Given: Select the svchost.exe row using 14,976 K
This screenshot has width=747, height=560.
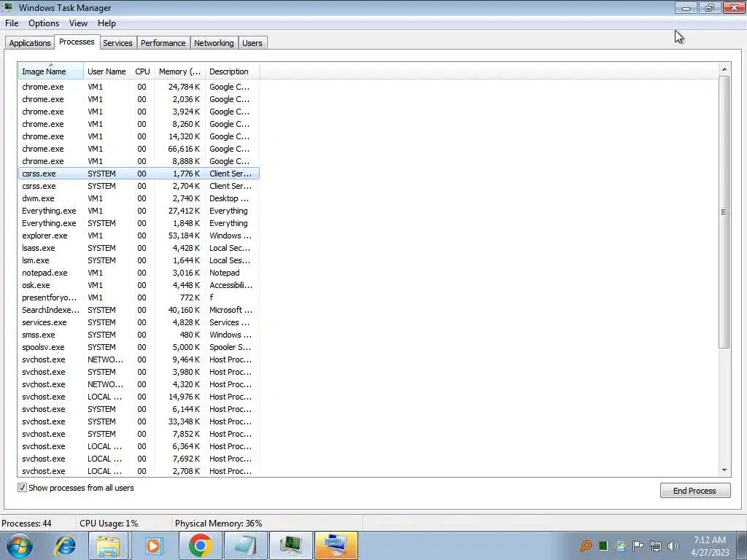Looking at the screenshot, I should point(139,397).
